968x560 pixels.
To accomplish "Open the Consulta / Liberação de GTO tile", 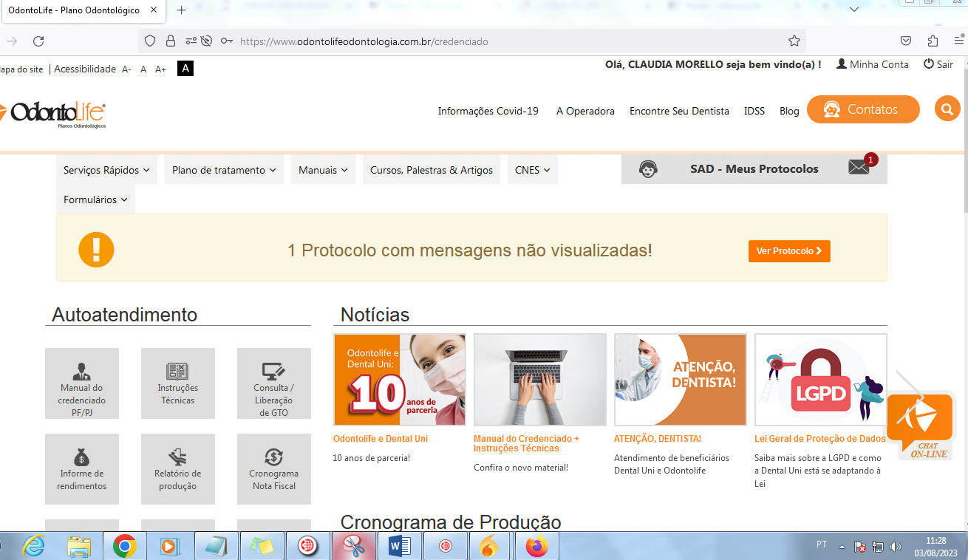I will (x=274, y=383).
